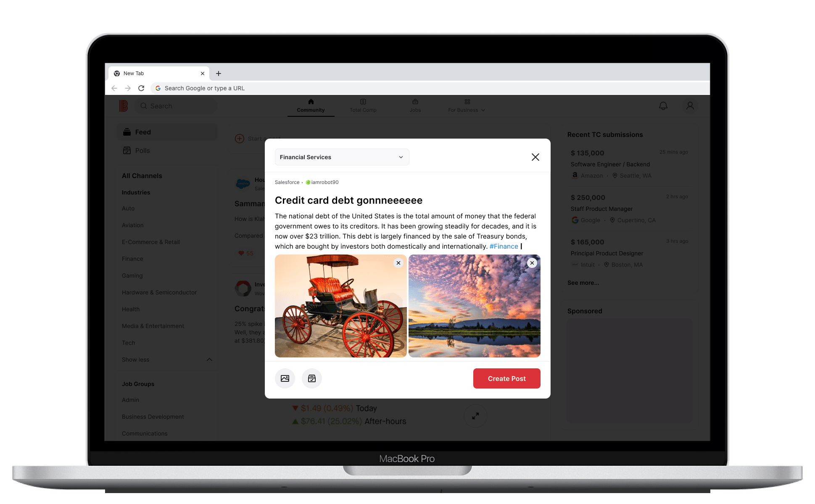Click the add poll icon in post dialog

[312, 378]
